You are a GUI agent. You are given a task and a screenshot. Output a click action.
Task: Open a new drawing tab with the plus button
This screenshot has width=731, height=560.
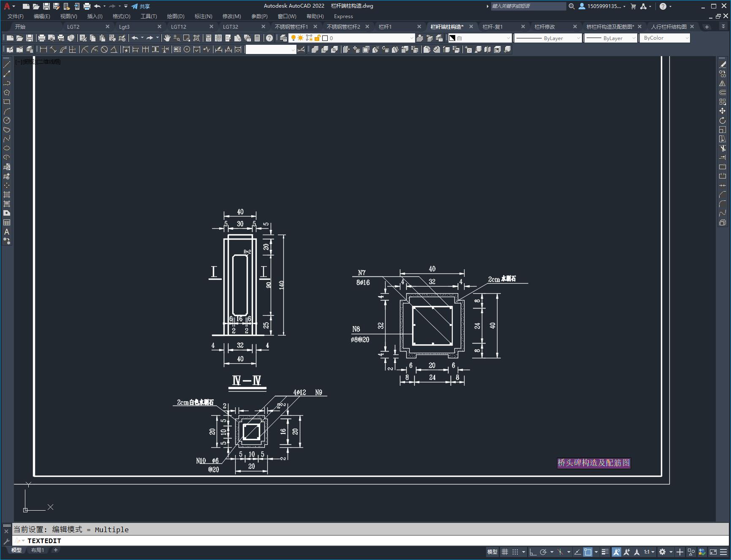[x=707, y=27]
